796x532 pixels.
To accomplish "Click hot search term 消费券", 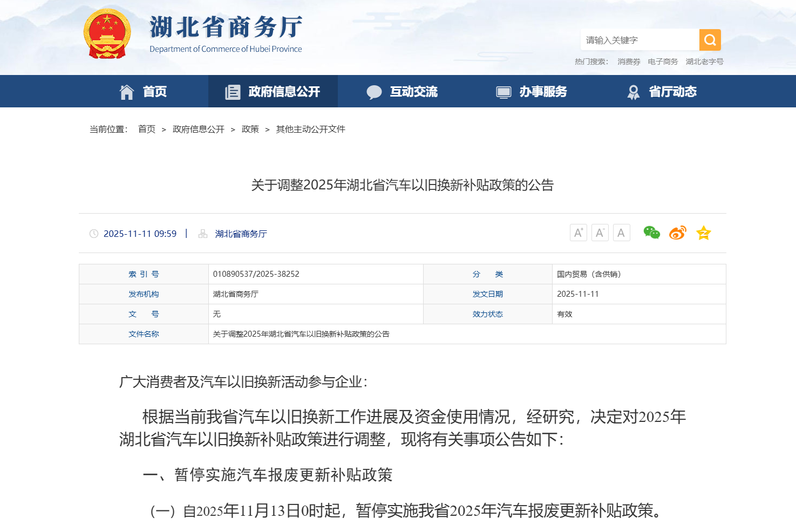I will point(629,62).
